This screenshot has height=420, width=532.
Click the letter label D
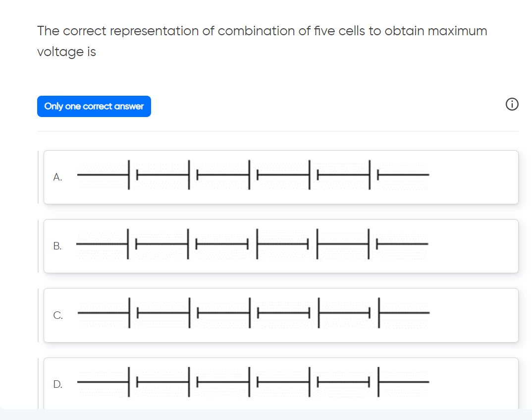pyautogui.click(x=58, y=384)
